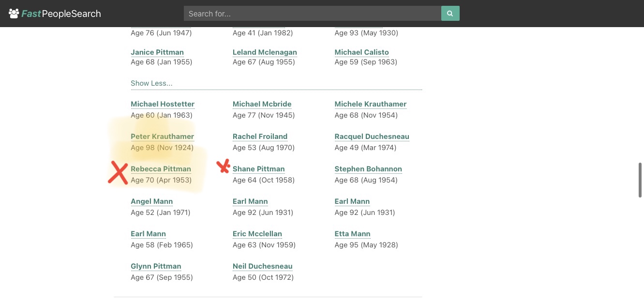View Stephen Bohannon's details

tap(368, 169)
